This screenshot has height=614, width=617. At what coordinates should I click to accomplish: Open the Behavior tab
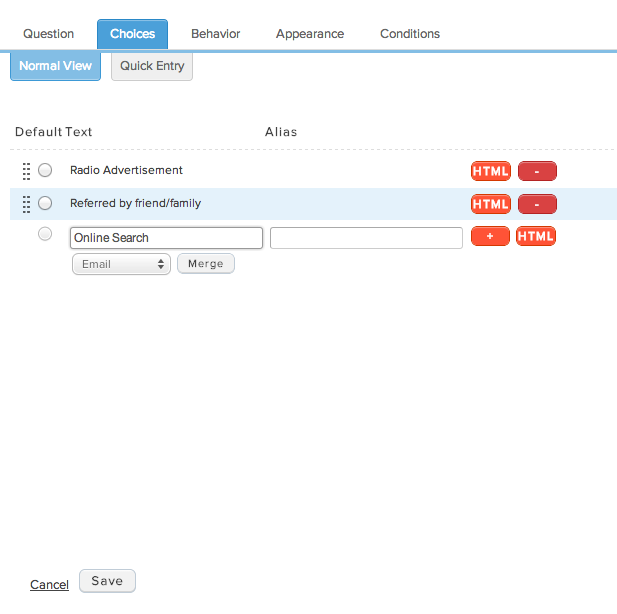(216, 34)
